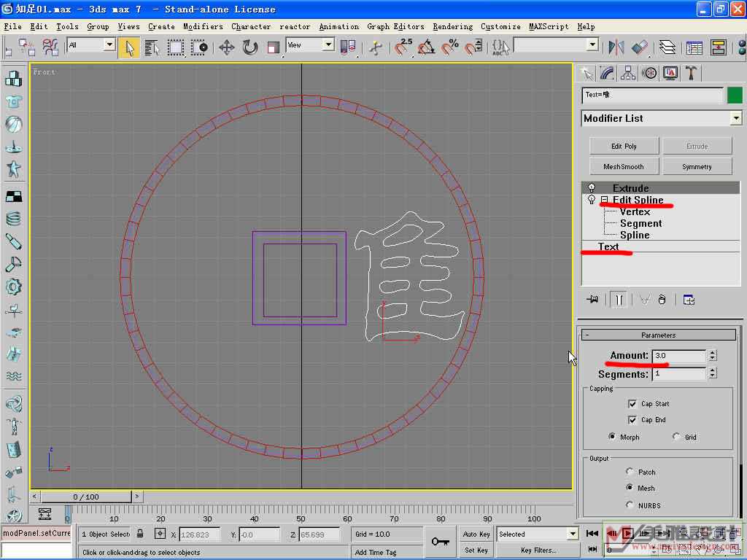
Task: Click the Pin Stack icon
Action: [592, 300]
